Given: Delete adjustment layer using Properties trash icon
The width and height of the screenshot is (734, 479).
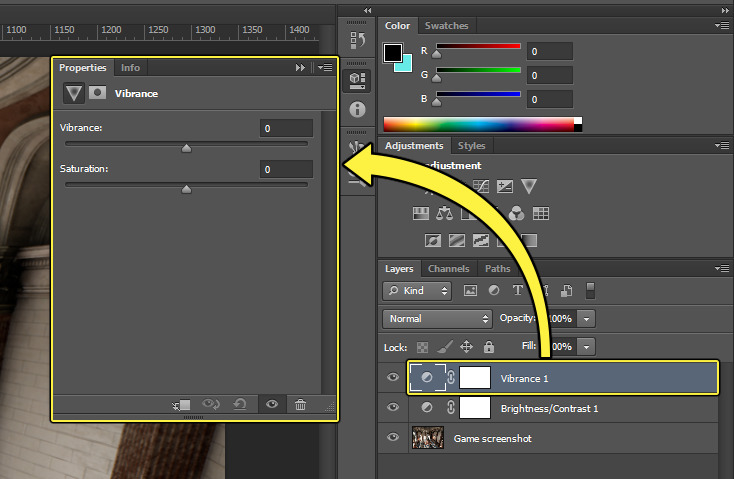Looking at the screenshot, I should 301,404.
